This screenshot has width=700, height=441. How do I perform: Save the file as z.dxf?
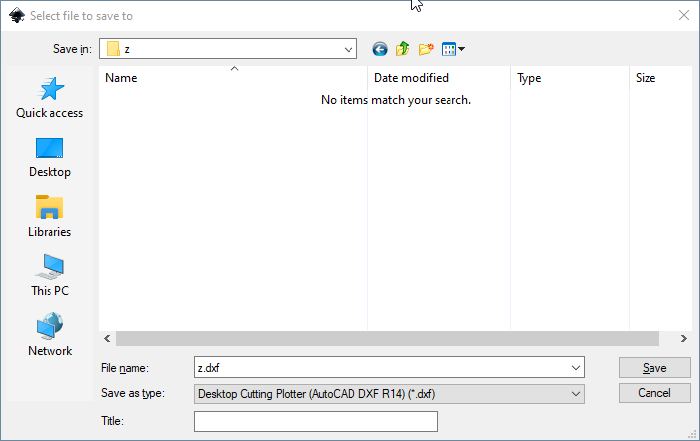(654, 368)
